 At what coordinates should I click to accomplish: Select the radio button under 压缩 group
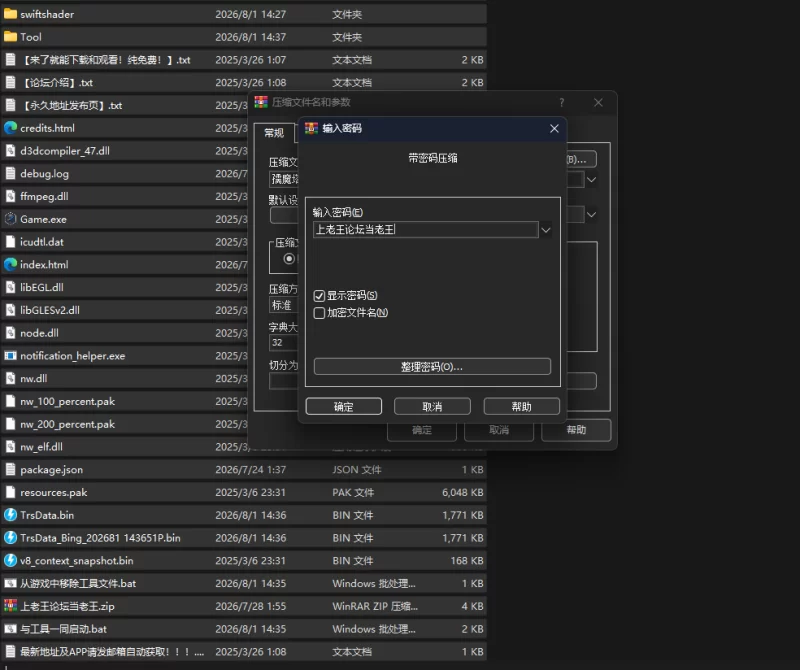(x=289, y=259)
